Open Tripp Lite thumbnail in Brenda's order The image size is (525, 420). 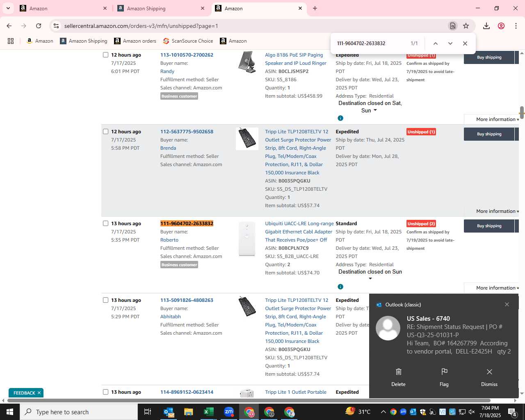(247, 139)
